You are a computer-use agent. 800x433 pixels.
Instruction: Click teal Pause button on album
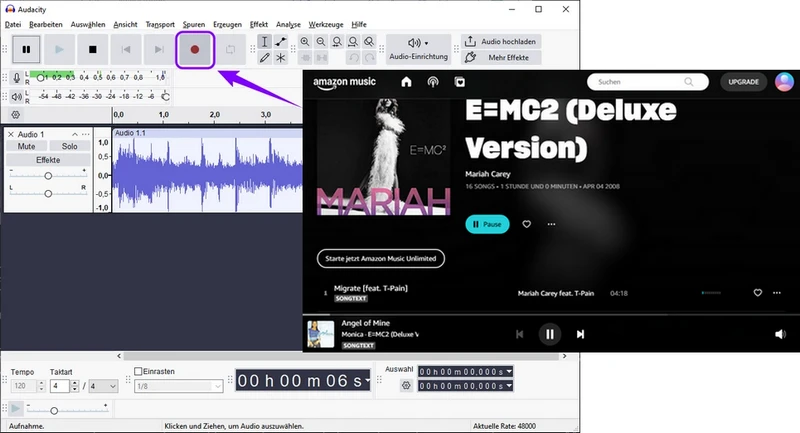487,224
